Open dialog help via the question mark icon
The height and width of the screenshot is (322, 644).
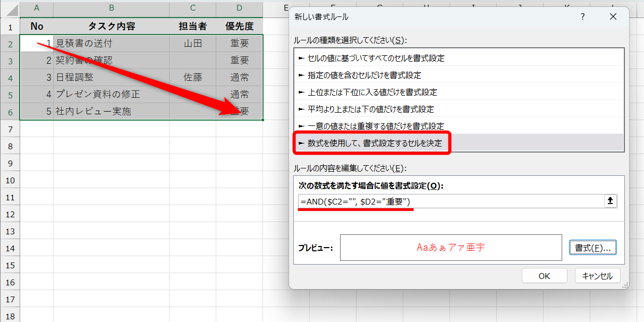pyautogui.click(x=583, y=16)
